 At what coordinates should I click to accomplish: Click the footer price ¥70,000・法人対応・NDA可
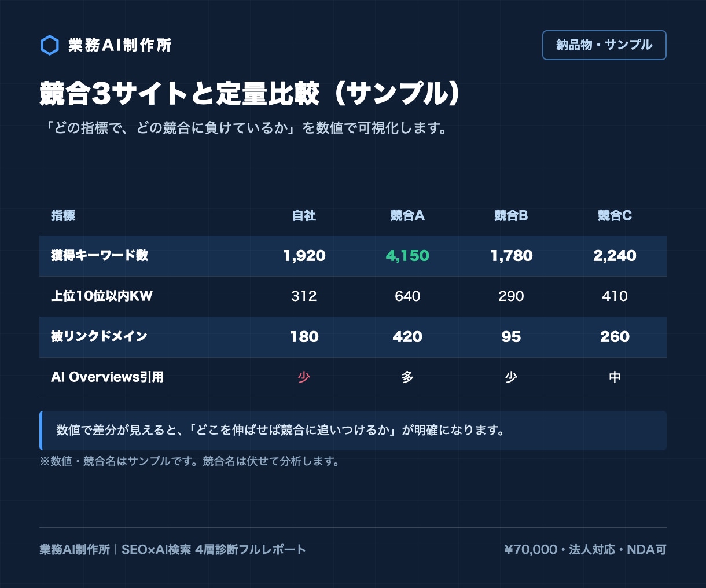tap(585, 550)
